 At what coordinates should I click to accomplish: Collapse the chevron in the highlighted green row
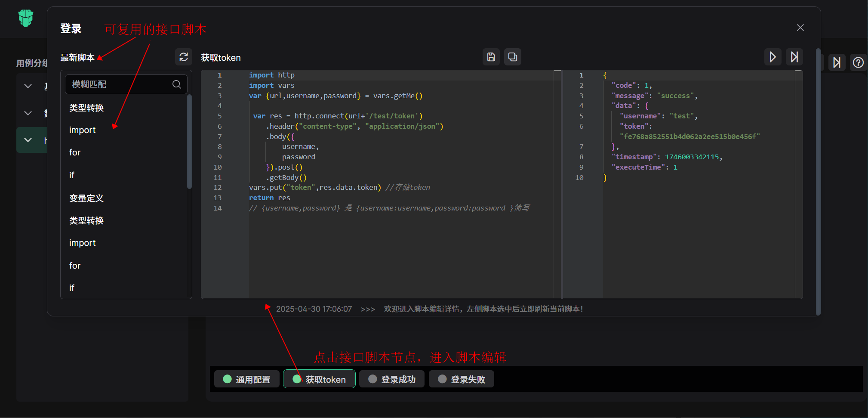point(28,140)
